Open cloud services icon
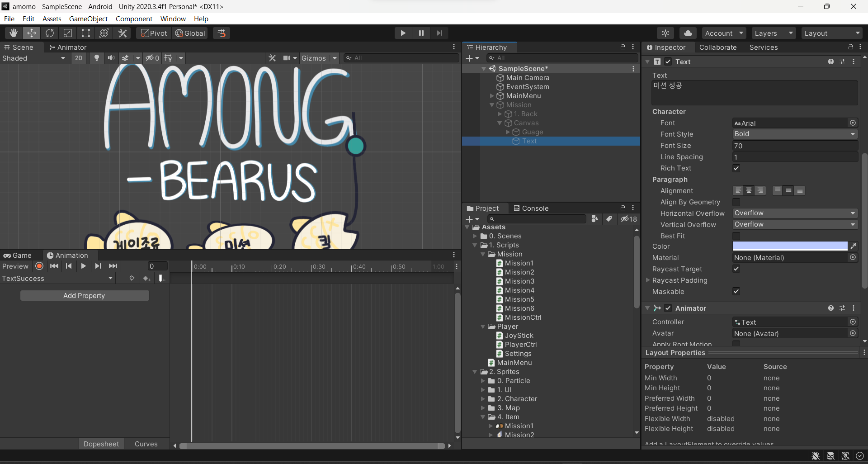The image size is (868, 464). point(688,33)
